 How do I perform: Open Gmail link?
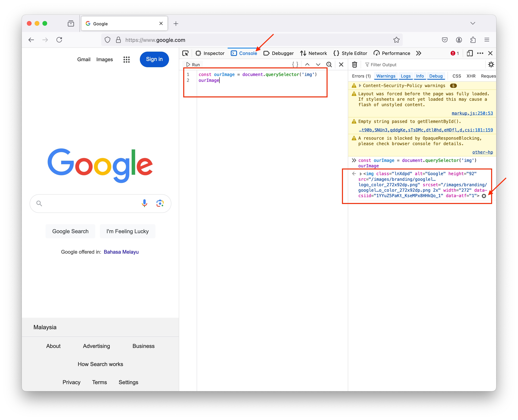(84, 59)
